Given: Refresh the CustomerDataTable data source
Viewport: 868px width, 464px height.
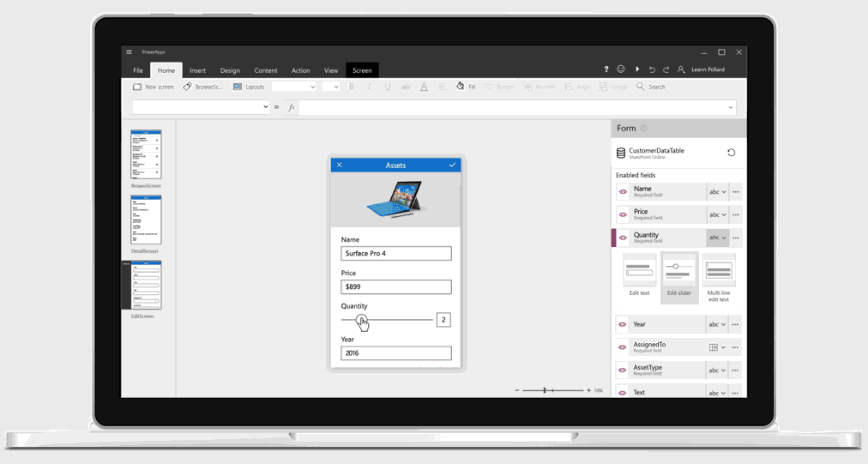Looking at the screenshot, I should 731,153.
